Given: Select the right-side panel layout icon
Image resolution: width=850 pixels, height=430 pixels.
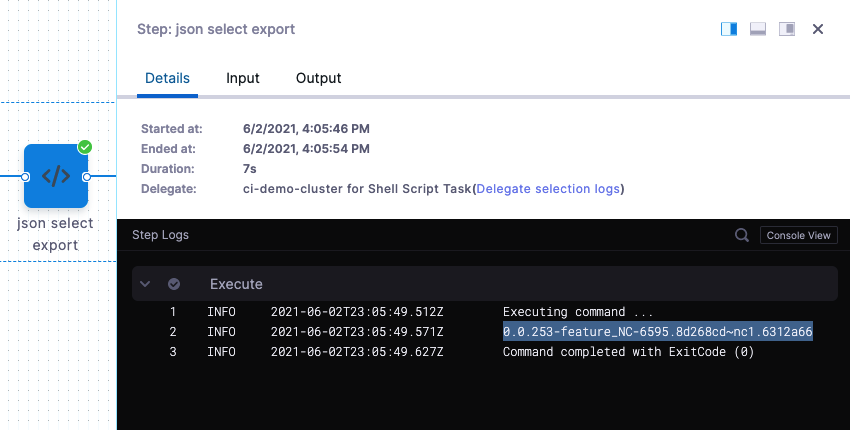Looking at the screenshot, I should [x=729, y=29].
